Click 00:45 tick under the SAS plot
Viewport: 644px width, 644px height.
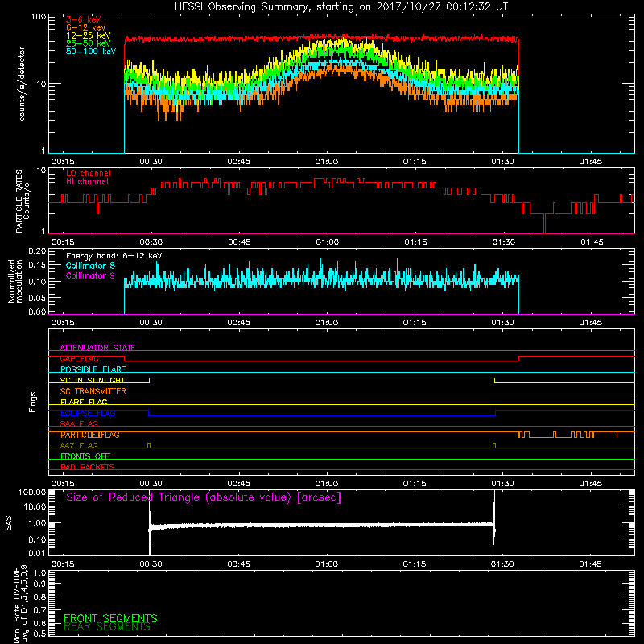click(238, 564)
